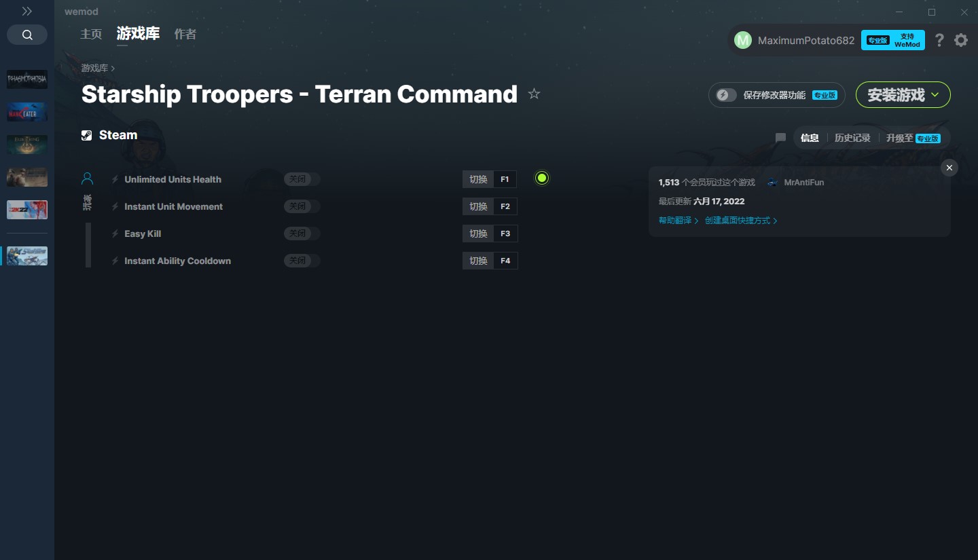Screen dimensions: 978x560
Task: Toggle Instant Ability Cooldown switch
Action: (302, 261)
